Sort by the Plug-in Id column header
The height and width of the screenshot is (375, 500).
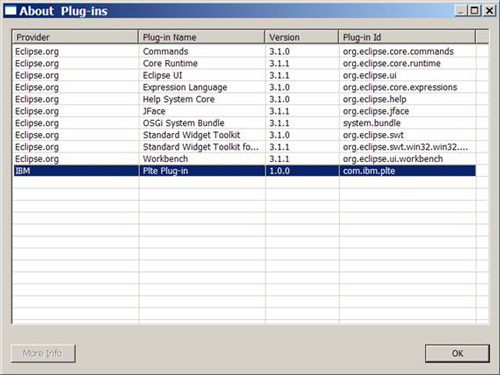(x=407, y=37)
